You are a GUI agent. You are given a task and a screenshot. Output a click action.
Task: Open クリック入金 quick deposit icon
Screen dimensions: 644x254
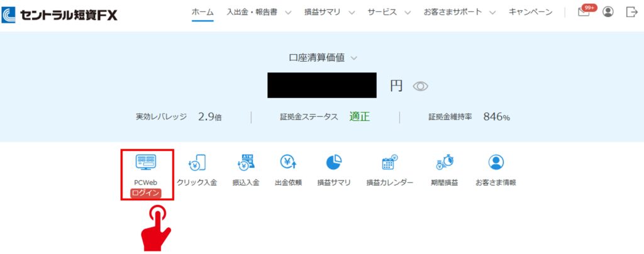coord(197,163)
